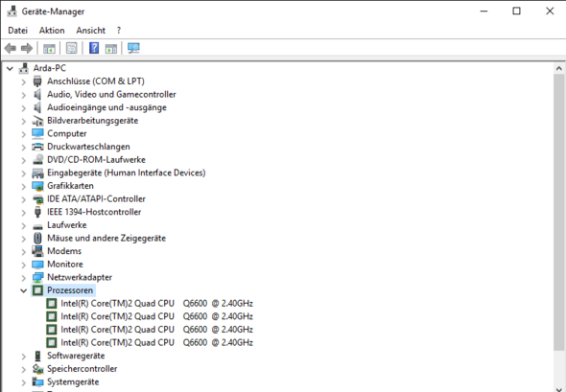Click the Monitore screen icon
This screenshot has width=566, height=392.
37,265
